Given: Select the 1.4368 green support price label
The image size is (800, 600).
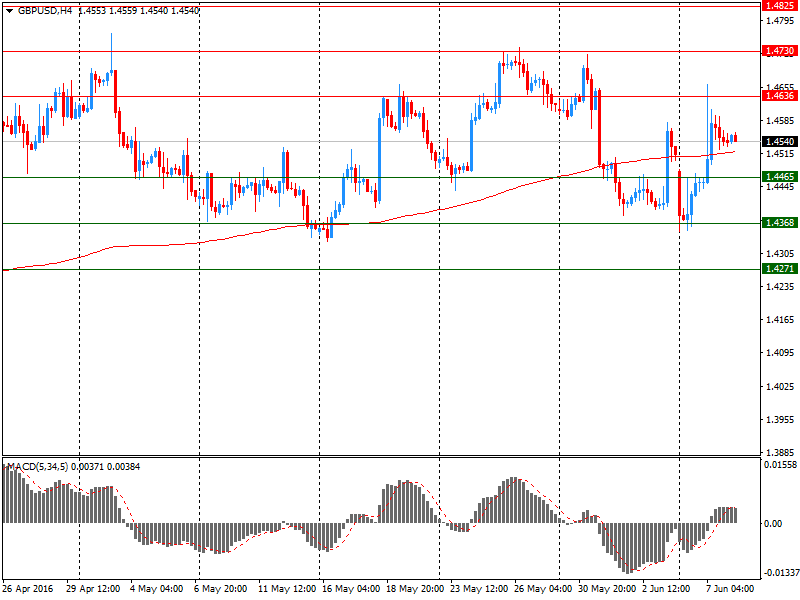Looking at the screenshot, I should (x=779, y=222).
